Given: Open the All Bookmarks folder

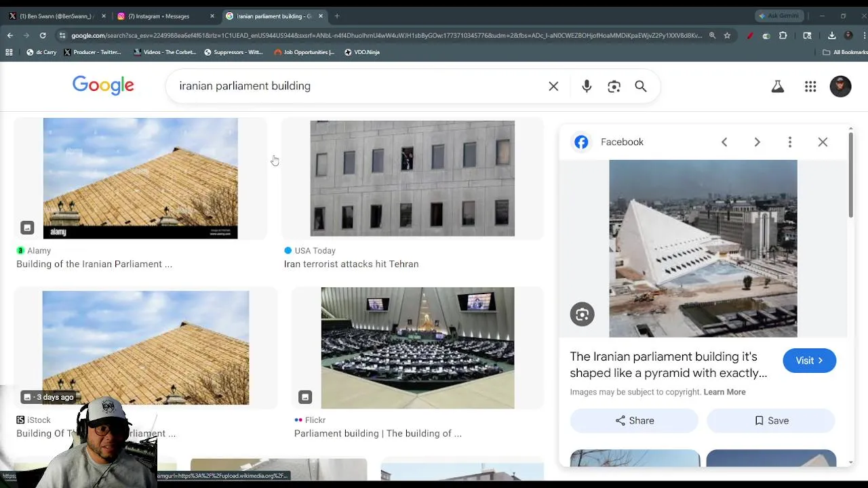Looking at the screenshot, I should coord(845,52).
